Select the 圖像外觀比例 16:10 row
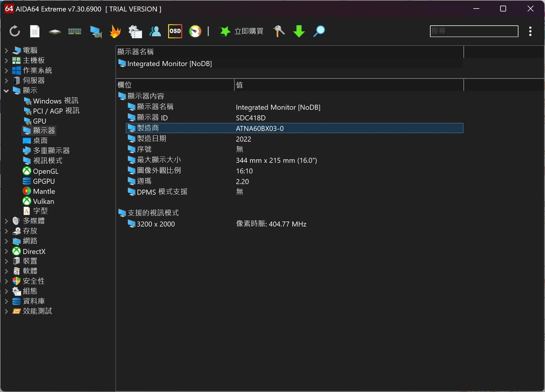Image resolution: width=545 pixels, height=392 pixels. [x=295, y=171]
